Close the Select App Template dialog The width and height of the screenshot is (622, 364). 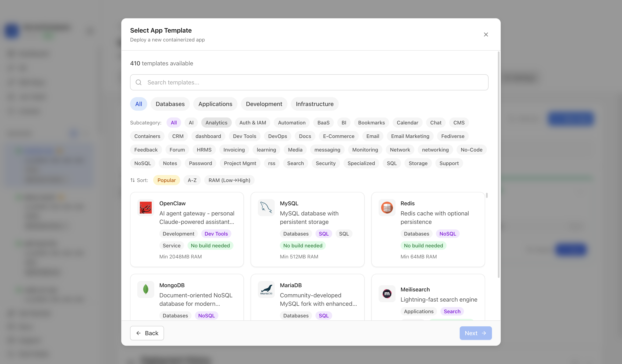(x=486, y=34)
